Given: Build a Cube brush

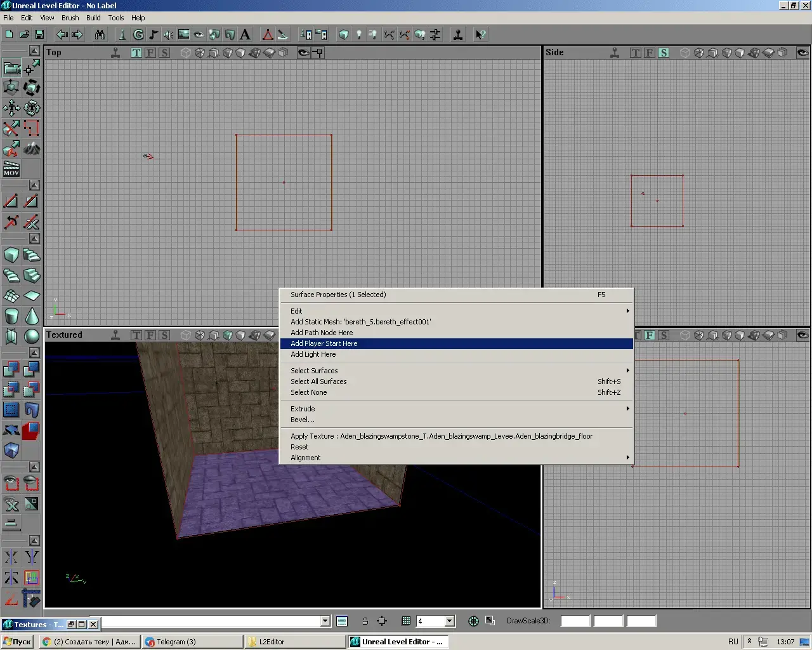Looking at the screenshot, I should tap(11, 255).
